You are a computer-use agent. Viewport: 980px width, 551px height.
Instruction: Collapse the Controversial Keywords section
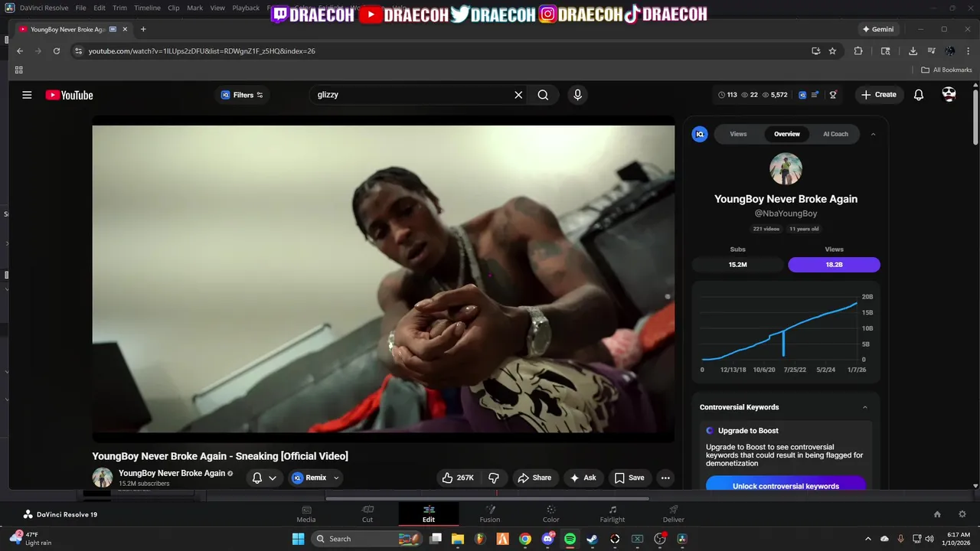tap(865, 407)
